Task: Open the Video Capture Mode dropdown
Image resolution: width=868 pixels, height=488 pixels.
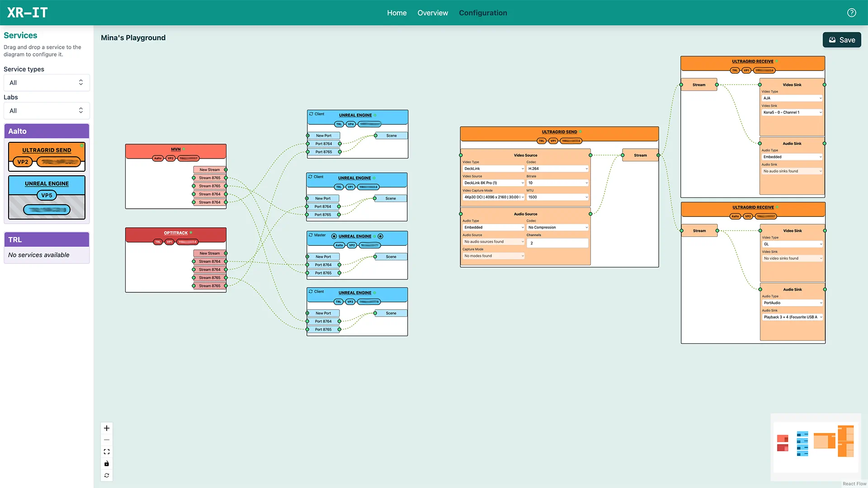Action: click(x=494, y=197)
